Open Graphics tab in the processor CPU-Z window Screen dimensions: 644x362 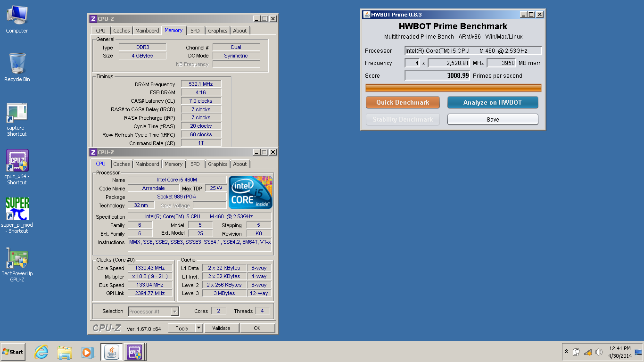click(x=218, y=164)
